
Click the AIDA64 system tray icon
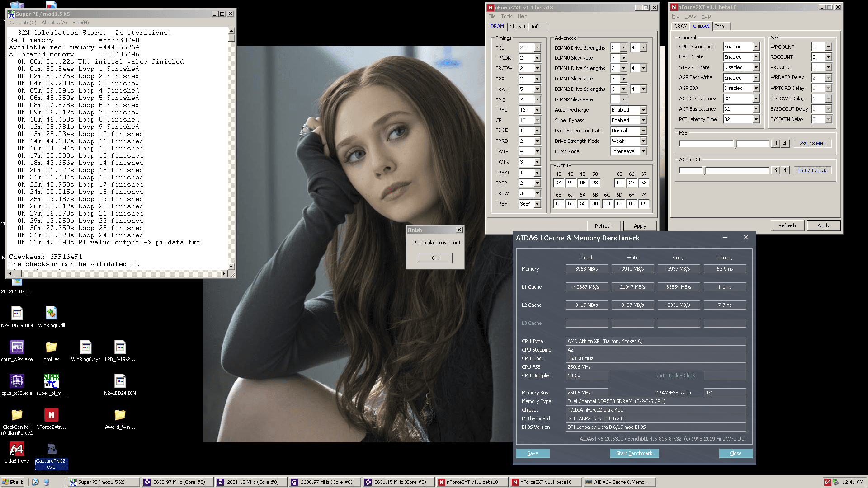click(827, 482)
